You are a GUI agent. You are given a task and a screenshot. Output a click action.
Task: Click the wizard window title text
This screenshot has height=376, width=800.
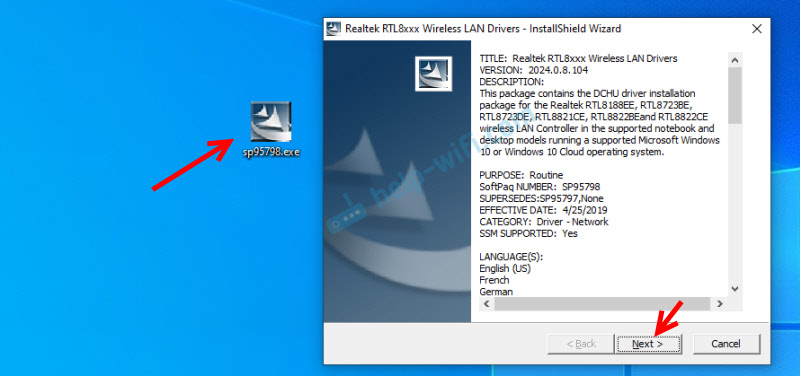pos(483,29)
